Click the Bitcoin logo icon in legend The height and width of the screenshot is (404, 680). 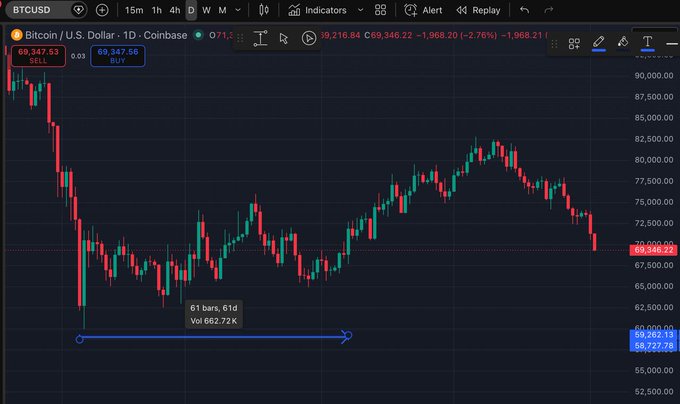pos(16,35)
